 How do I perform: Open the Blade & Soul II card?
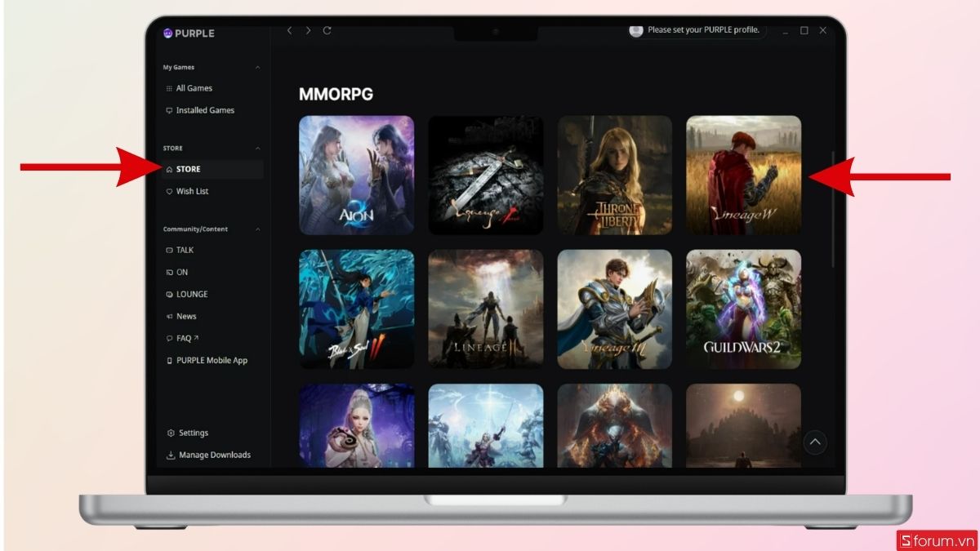click(x=356, y=309)
